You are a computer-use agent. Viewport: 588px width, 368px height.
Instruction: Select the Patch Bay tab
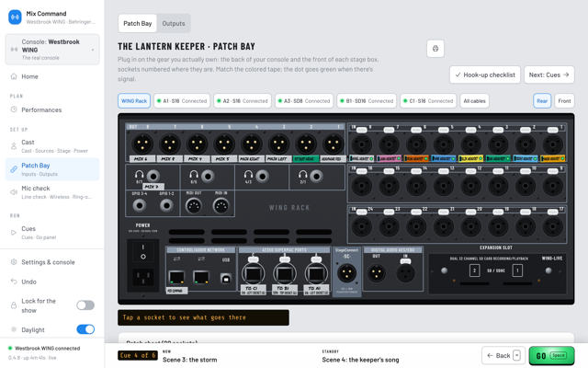[x=137, y=23]
